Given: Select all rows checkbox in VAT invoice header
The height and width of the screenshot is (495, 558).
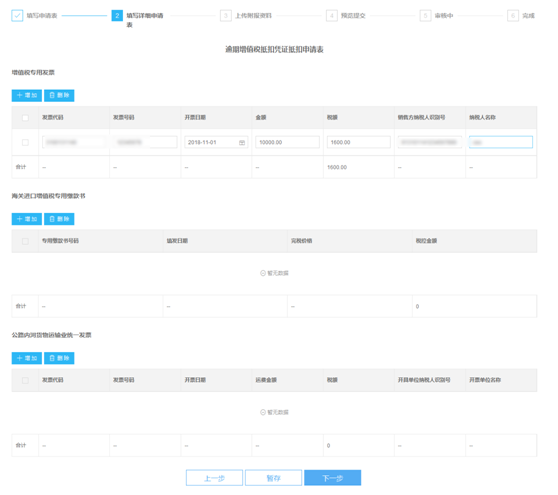Looking at the screenshot, I should click(25, 118).
